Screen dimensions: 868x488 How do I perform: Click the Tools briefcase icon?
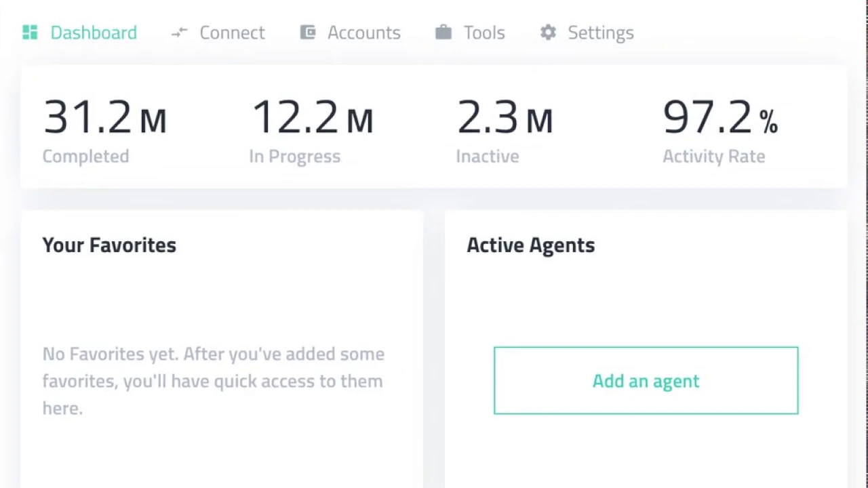pyautogui.click(x=443, y=33)
